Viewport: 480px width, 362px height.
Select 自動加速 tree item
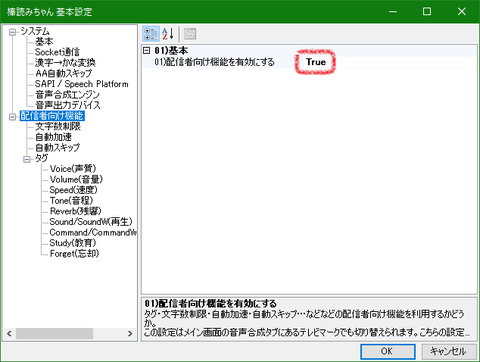tap(53, 137)
